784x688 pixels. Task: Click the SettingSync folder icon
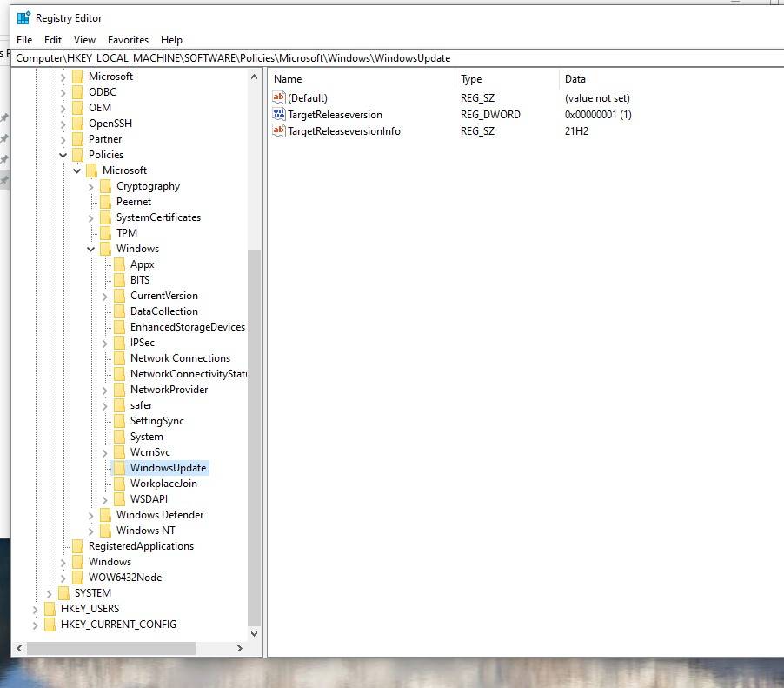[119, 421]
